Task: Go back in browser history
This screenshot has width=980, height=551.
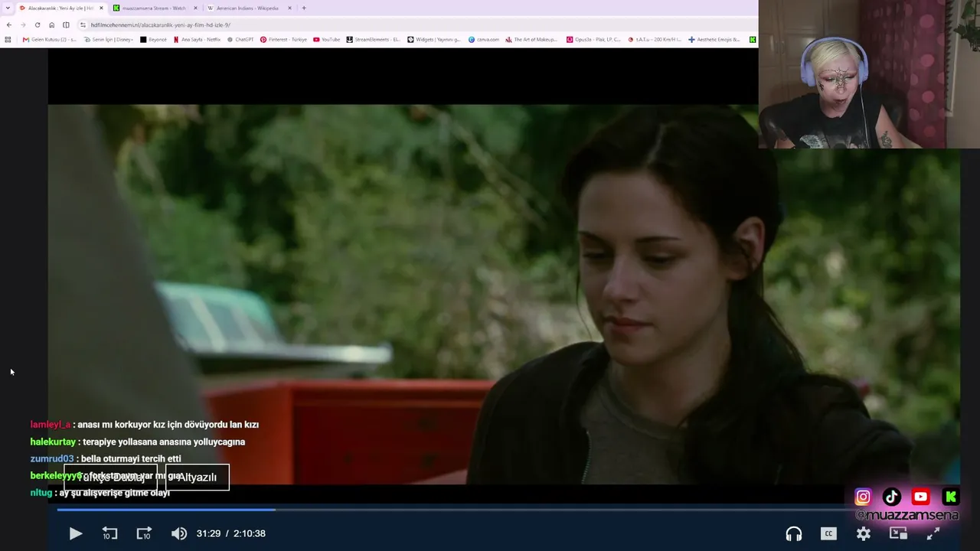Action: tap(8, 24)
